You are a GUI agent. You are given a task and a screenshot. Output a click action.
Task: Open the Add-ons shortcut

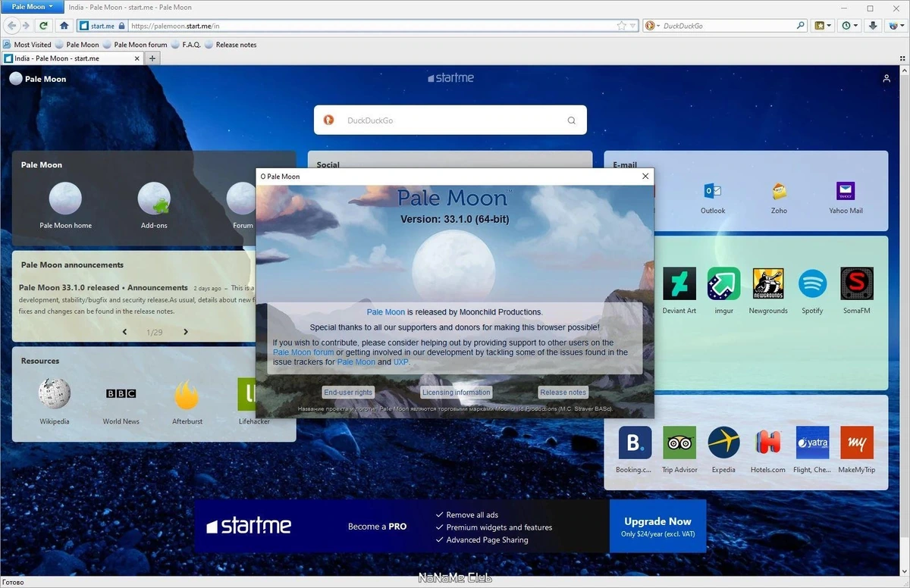154,205
